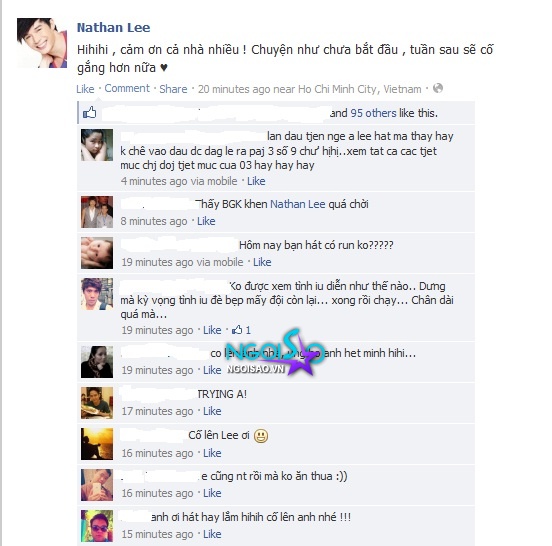Open Nathan Lee's profile picture
552x546 pixels.
(42, 43)
